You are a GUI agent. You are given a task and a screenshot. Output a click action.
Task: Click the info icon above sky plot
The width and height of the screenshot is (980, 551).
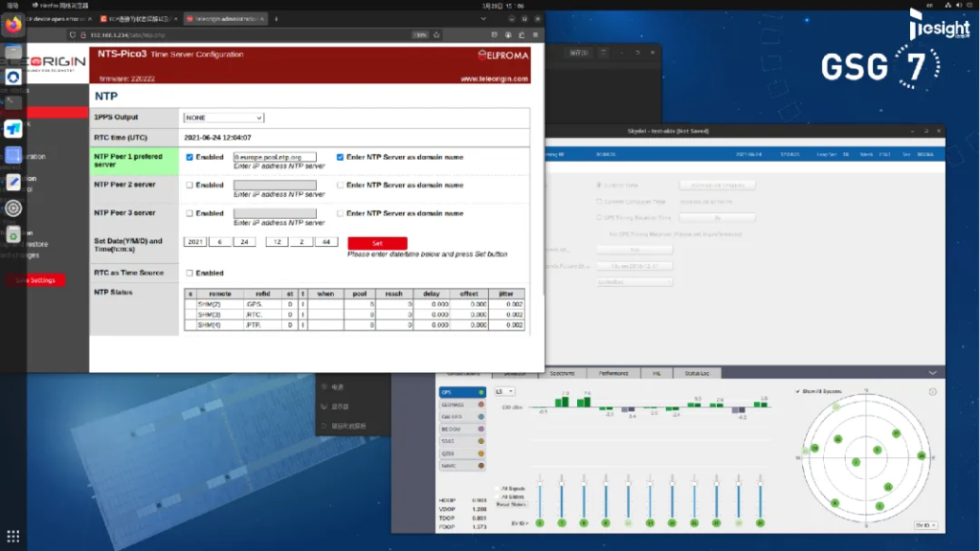coord(932,391)
